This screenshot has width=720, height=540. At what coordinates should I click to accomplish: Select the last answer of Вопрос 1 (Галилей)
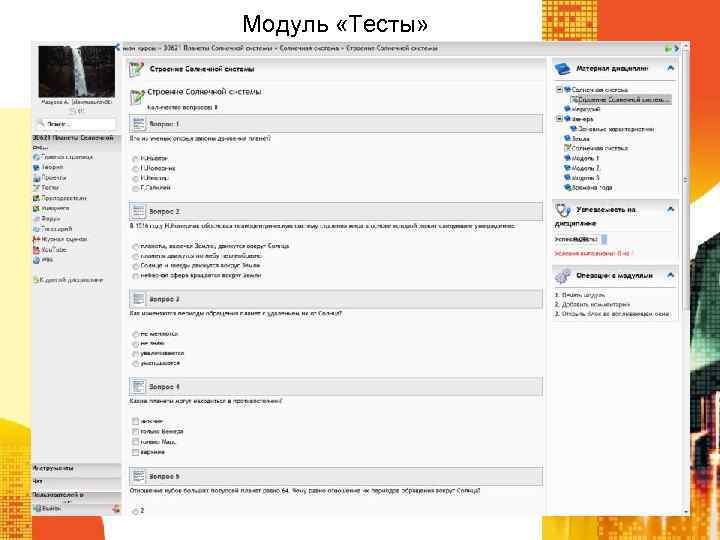(x=135, y=188)
